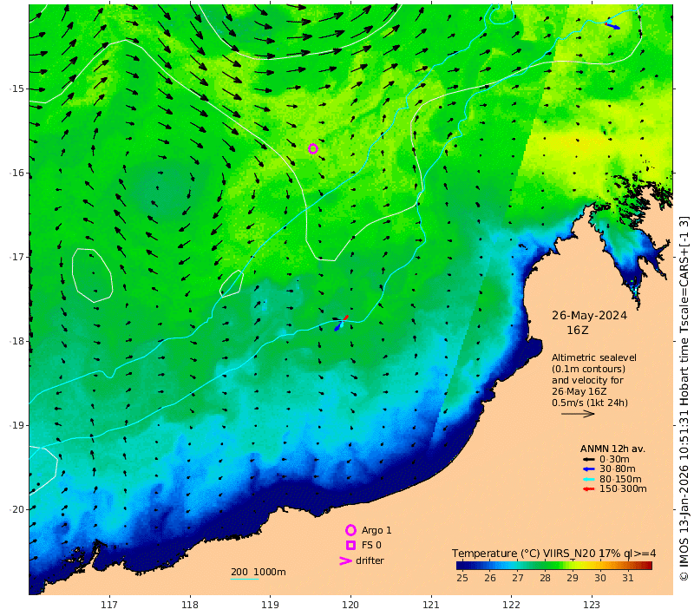Click the 118 longitude axis label

point(190,605)
